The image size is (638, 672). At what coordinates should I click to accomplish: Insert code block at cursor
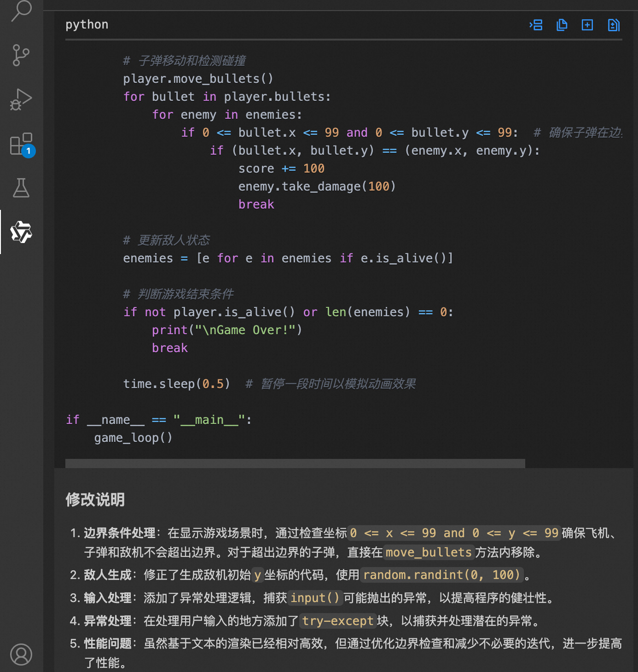click(536, 25)
